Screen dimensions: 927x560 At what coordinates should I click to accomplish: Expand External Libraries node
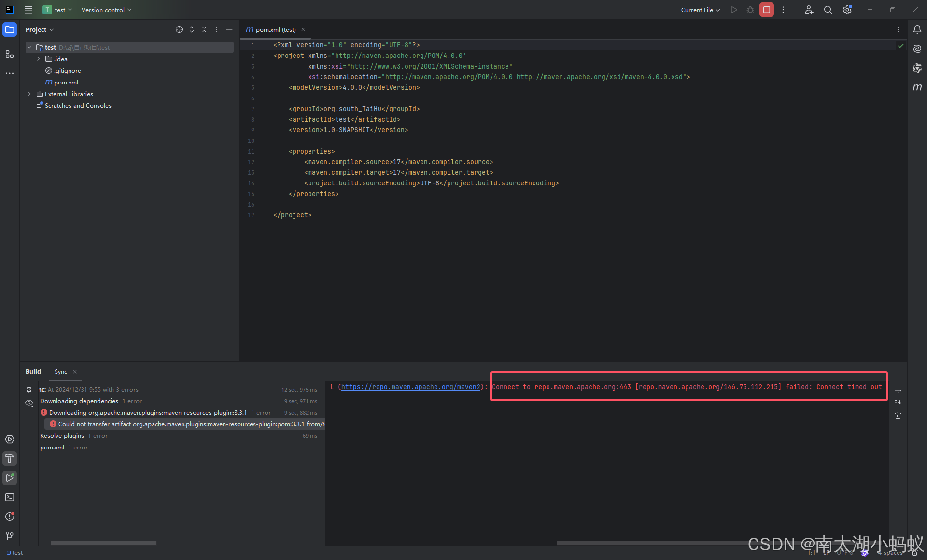(x=29, y=94)
